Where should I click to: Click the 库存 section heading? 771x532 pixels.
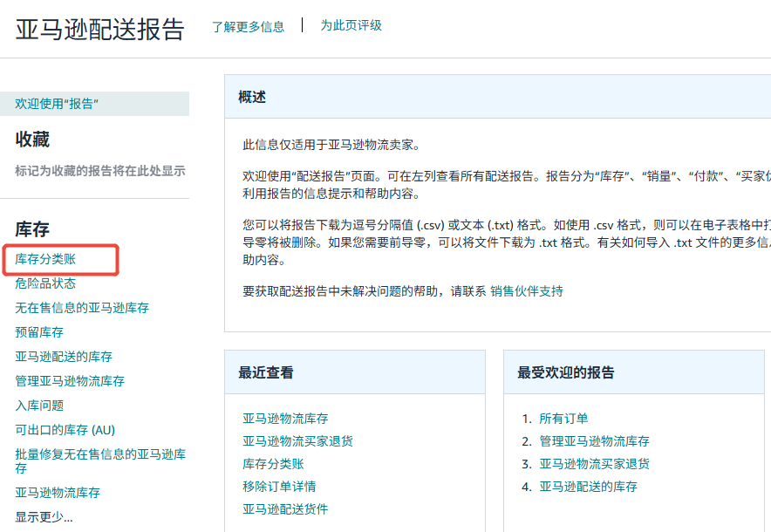[32, 229]
